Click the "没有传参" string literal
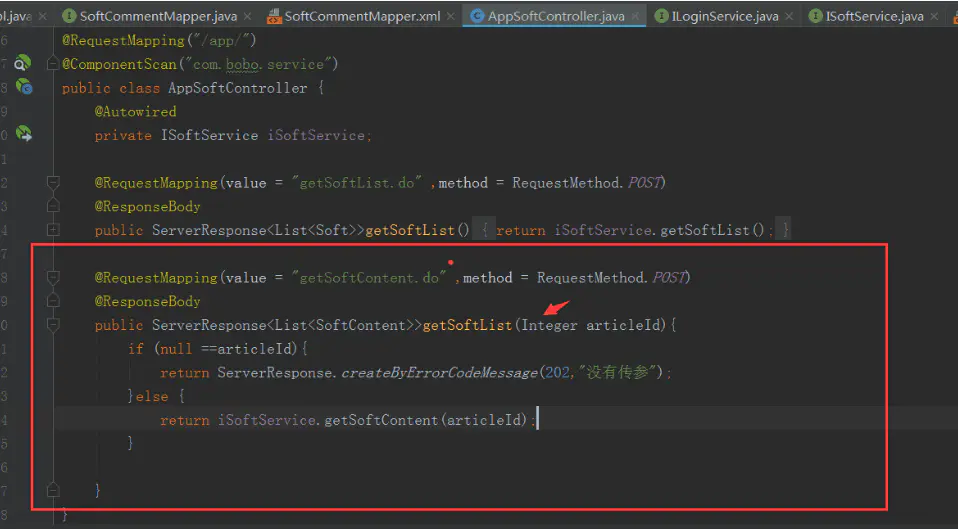 617,372
